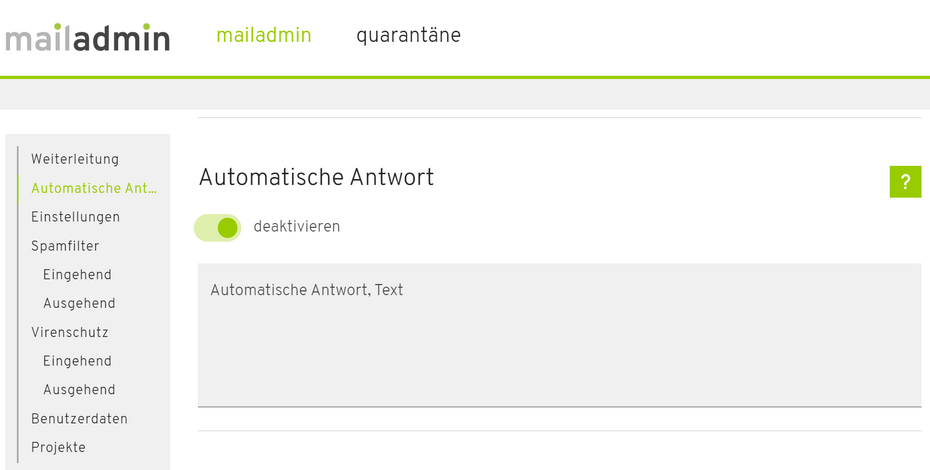Image resolution: width=930 pixels, height=470 pixels.
Task: Expand the Virenschutz section
Action: [69, 332]
